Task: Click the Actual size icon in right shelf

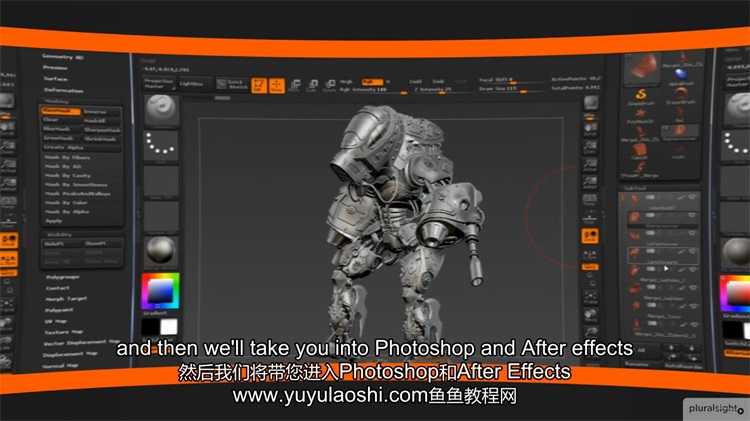Action: (x=590, y=165)
